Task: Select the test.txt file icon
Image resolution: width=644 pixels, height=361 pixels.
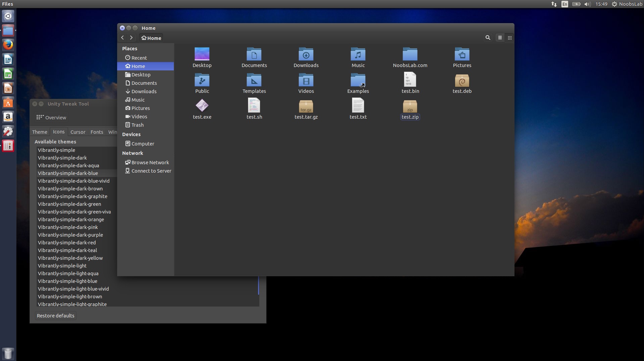Action: (x=358, y=105)
